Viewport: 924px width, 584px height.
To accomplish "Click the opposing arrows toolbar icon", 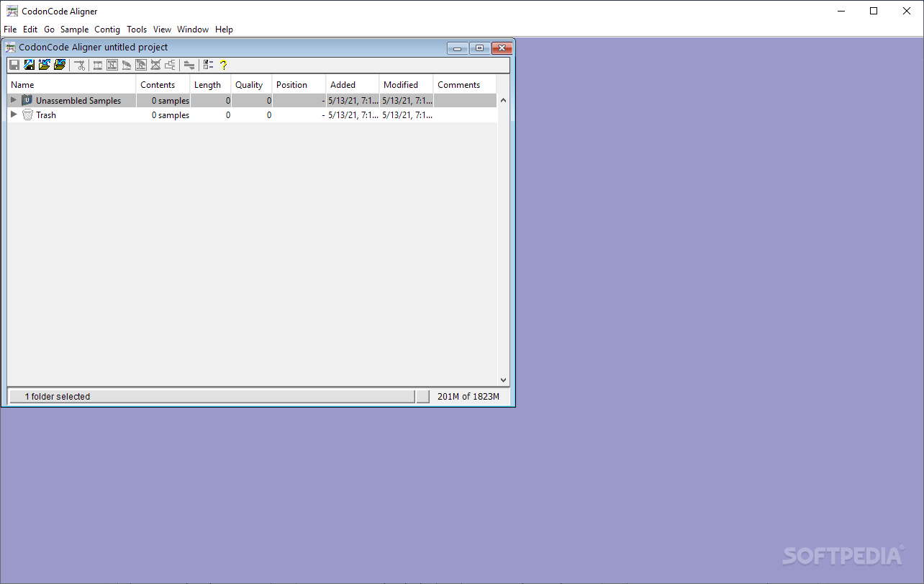I will tap(189, 65).
